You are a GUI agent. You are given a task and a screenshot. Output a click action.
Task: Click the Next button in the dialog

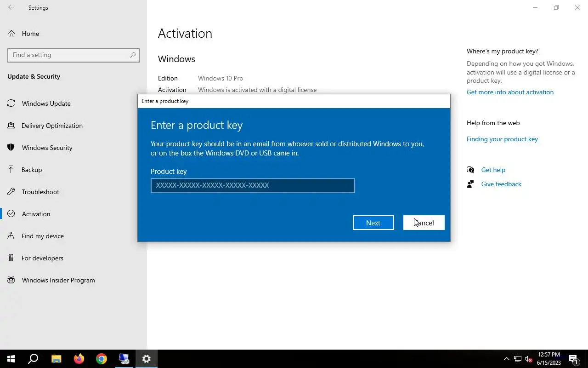click(373, 223)
